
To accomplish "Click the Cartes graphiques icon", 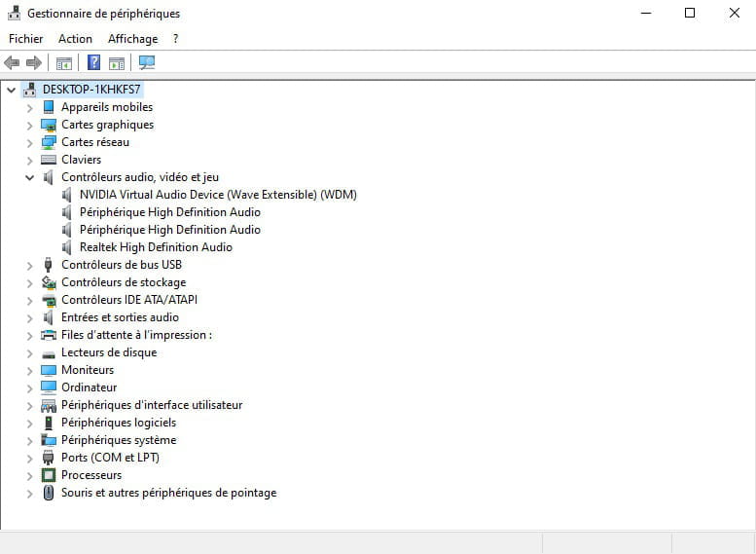I will click(49, 125).
